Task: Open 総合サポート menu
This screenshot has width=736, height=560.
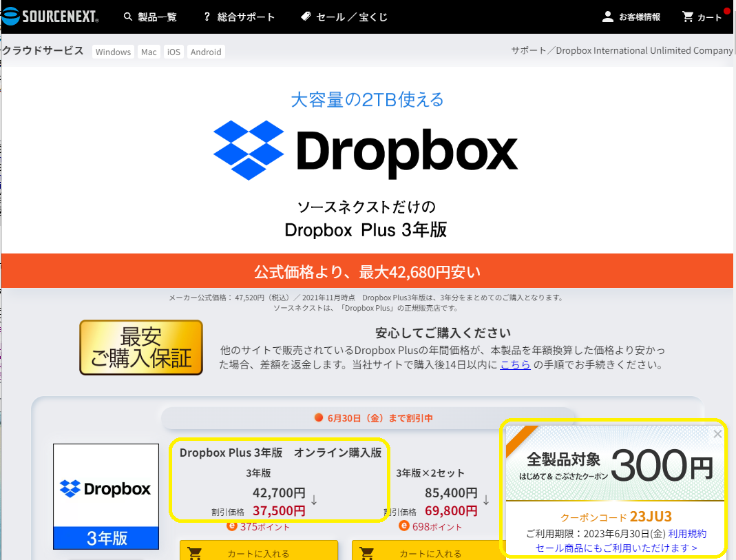Action: point(246,17)
